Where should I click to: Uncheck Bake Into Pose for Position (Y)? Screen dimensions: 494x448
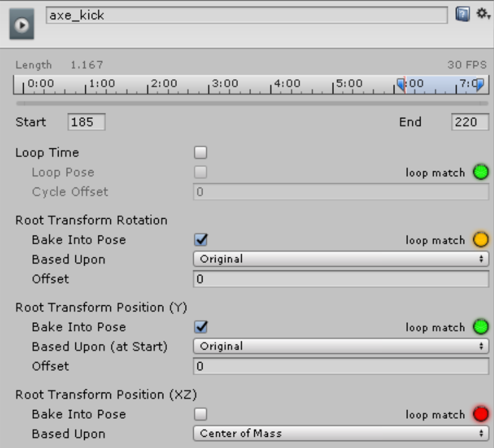click(x=201, y=327)
